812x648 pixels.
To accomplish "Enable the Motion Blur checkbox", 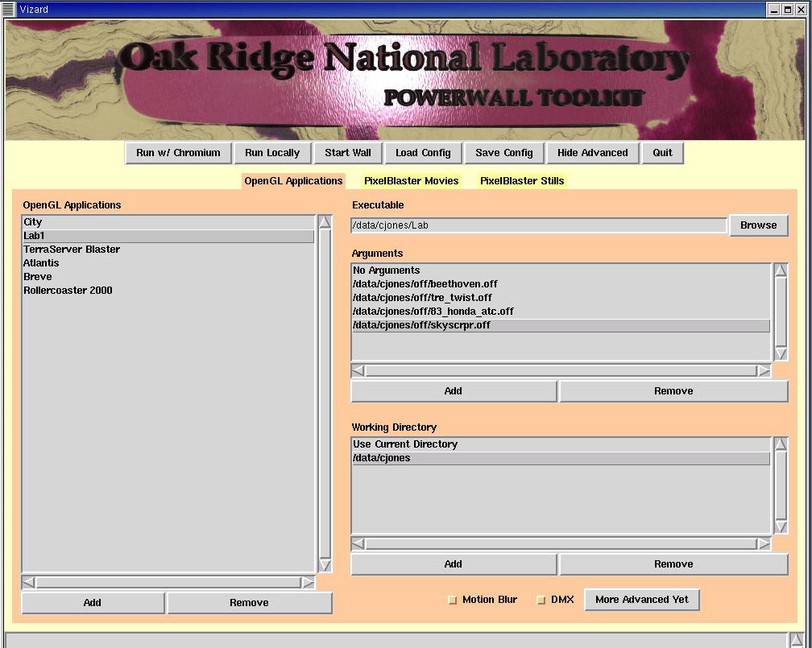I will (x=452, y=600).
